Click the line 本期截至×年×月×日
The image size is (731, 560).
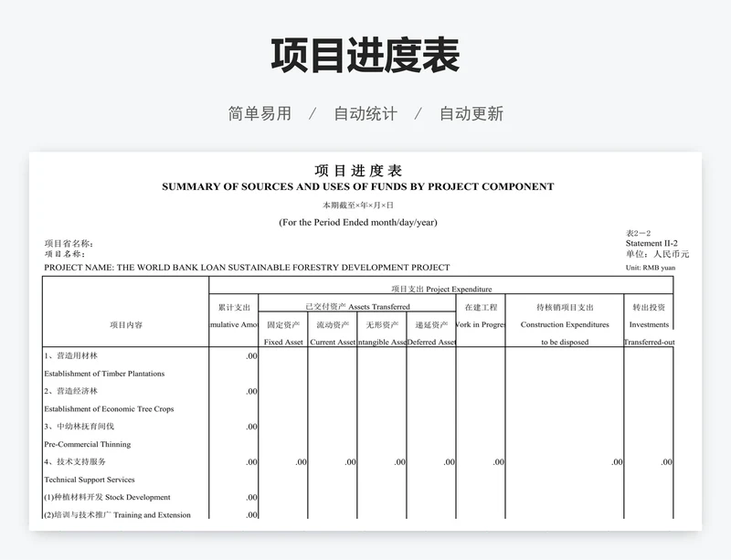tap(358, 206)
